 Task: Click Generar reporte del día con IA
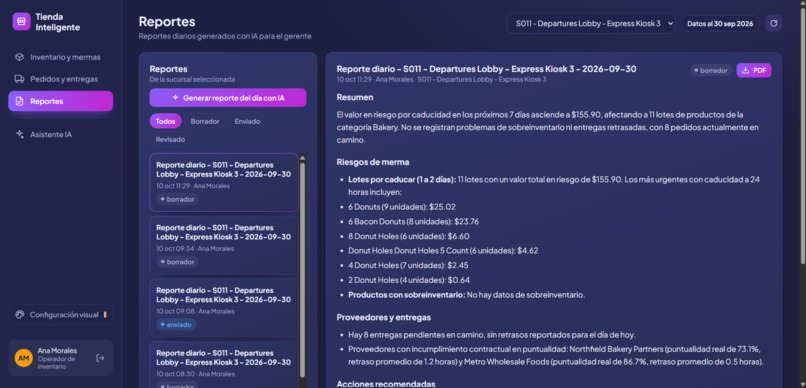tap(228, 98)
